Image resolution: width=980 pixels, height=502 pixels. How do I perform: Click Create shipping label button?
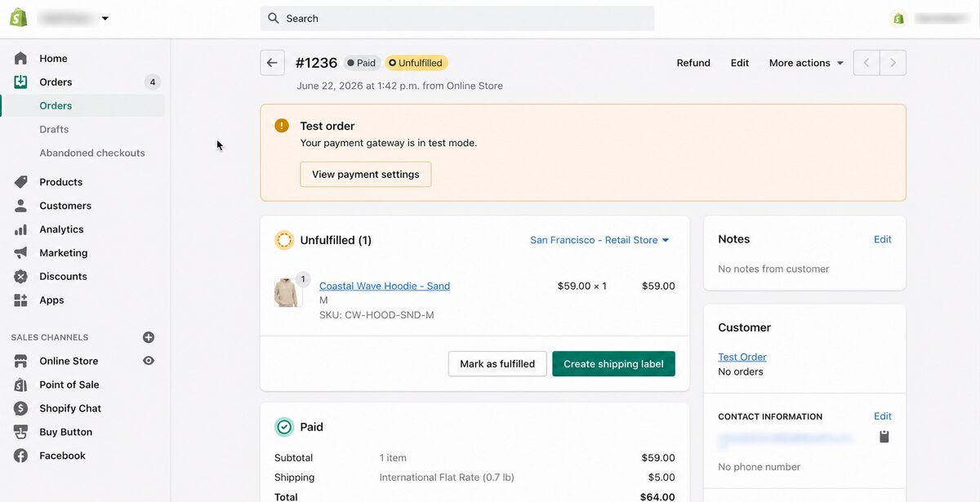point(613,364)
